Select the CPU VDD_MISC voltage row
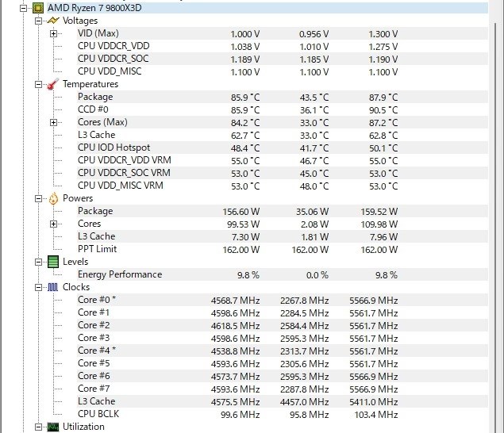Image resolution: width=504 pixels, height=433 pixels. click(283, 71)
